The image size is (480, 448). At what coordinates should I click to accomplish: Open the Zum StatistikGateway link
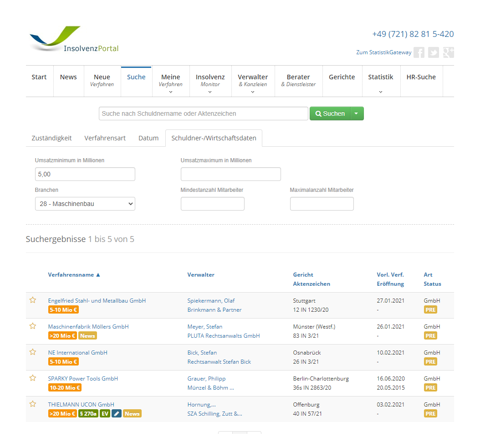(383, 52)
